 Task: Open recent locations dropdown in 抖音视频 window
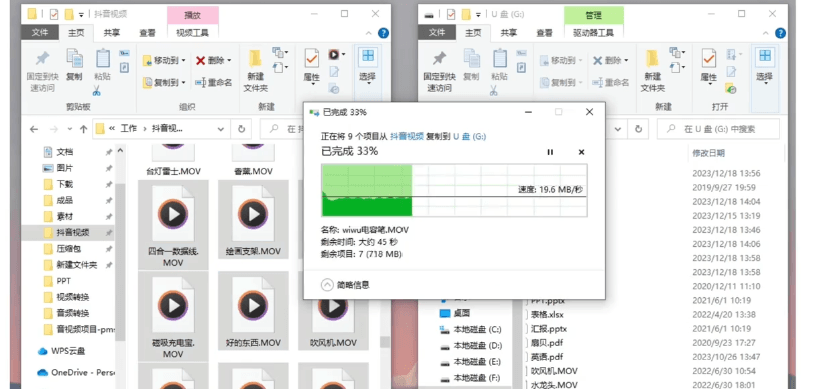(x=69, y=129)
